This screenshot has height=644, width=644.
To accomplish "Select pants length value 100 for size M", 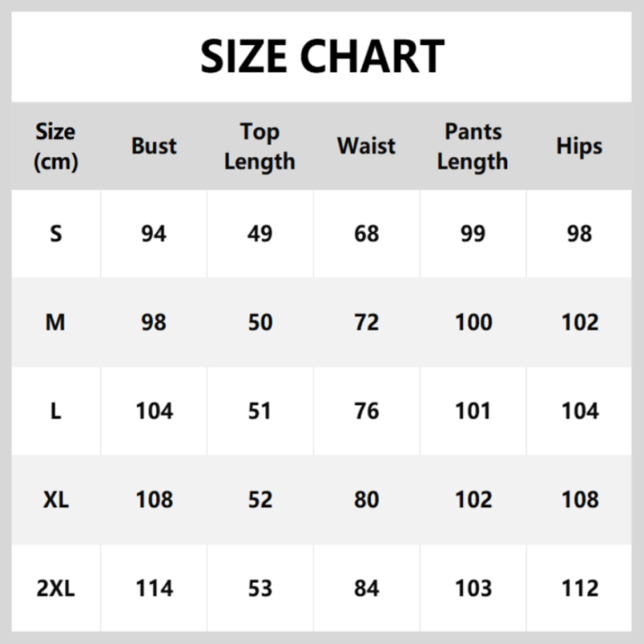I will 473,323.
